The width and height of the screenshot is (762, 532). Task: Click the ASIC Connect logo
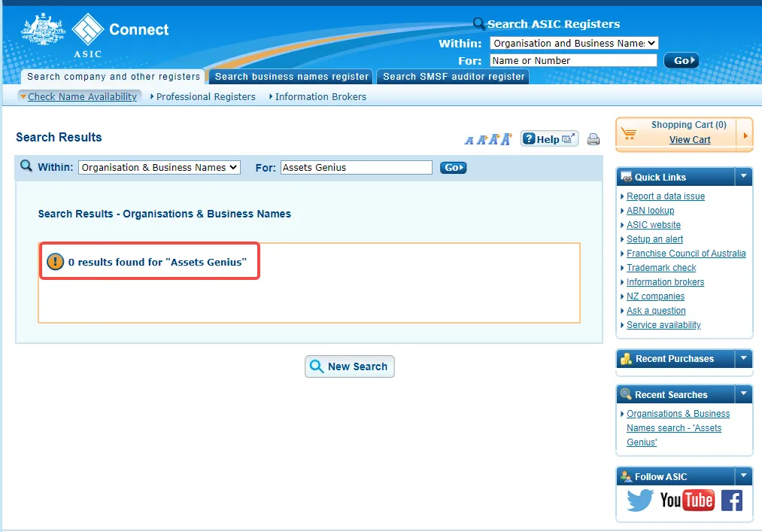coord(96,35)
